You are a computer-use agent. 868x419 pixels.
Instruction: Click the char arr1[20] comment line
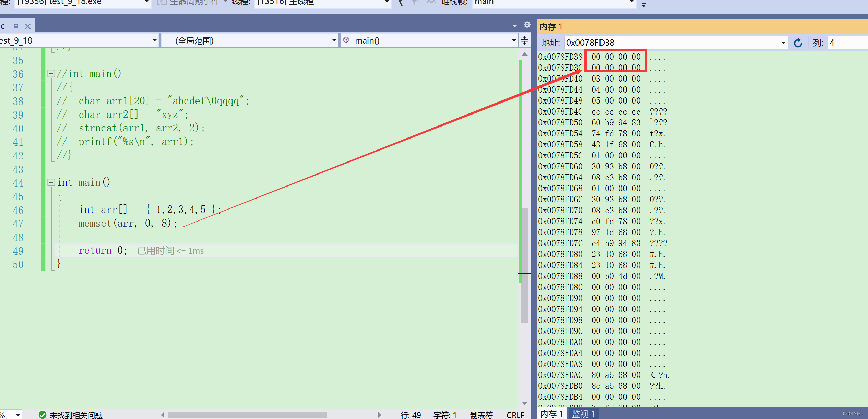point(153,101)
